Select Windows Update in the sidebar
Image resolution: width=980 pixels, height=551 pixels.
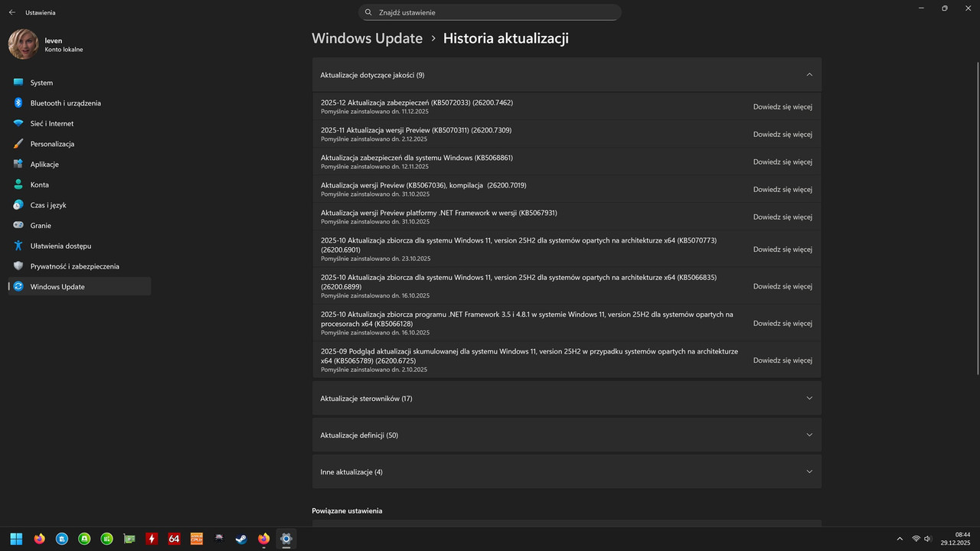(x=80, y=286)
